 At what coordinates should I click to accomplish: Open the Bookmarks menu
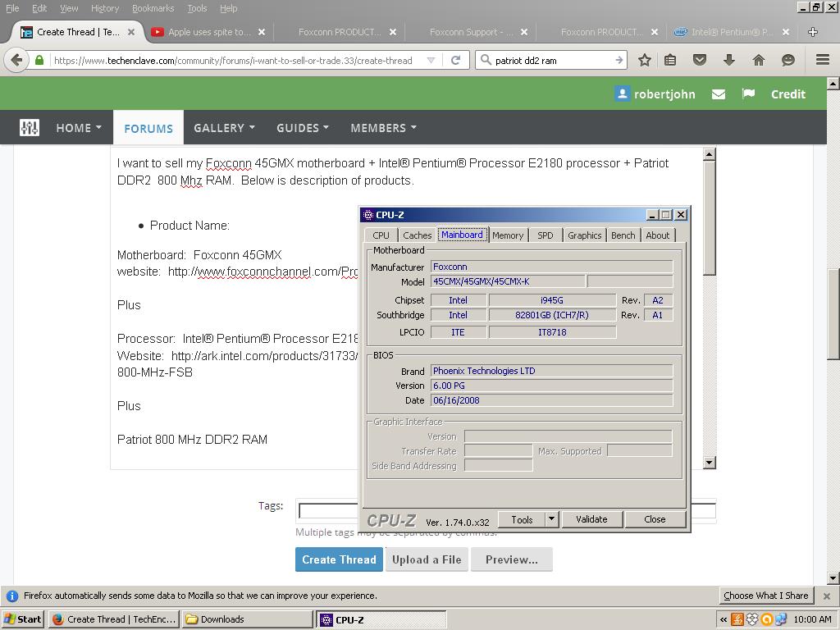(153, 8)
